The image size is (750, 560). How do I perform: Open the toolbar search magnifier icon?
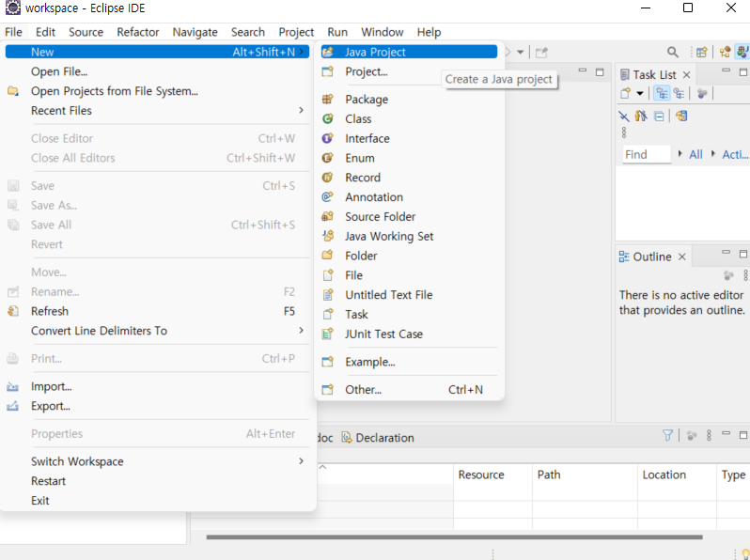pos(673,52)
